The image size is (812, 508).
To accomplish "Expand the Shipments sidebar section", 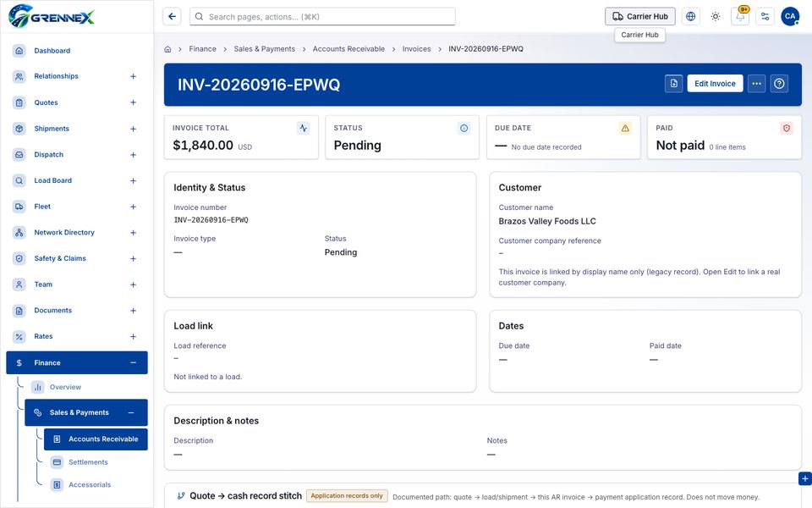I will pyautogui.click(x=133, y=129).
